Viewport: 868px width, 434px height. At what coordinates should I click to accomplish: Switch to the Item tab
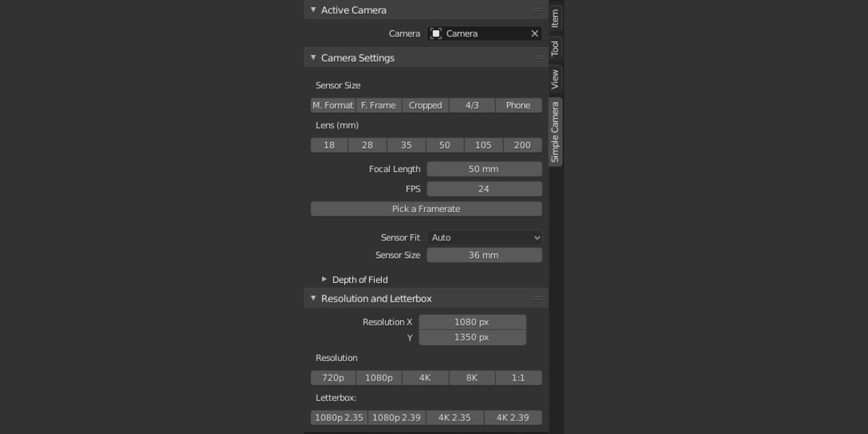[x=555, y=19]
